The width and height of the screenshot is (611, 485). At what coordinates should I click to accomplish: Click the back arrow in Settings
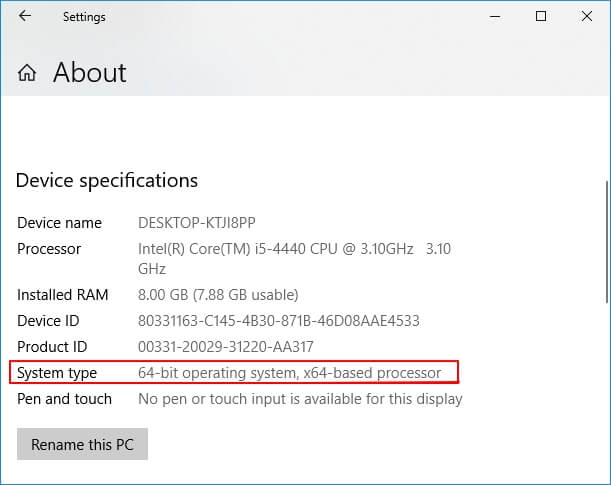[24, 17]
